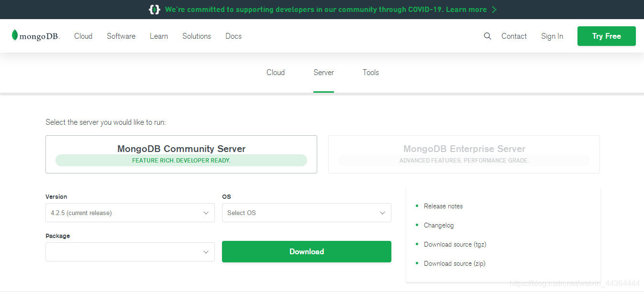Go to the Contact page
644x292 pixels.
pos(514,36)
